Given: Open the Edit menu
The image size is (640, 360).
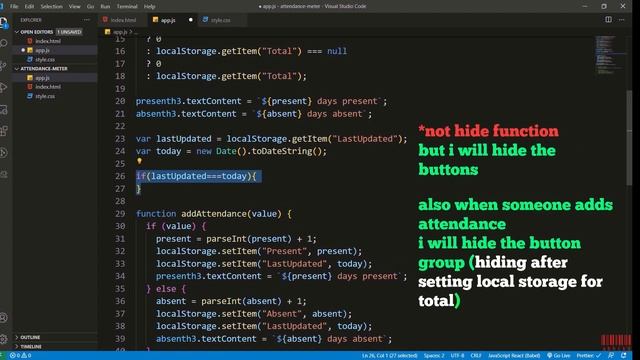Looking at the screenshot, I should (29, 6).
